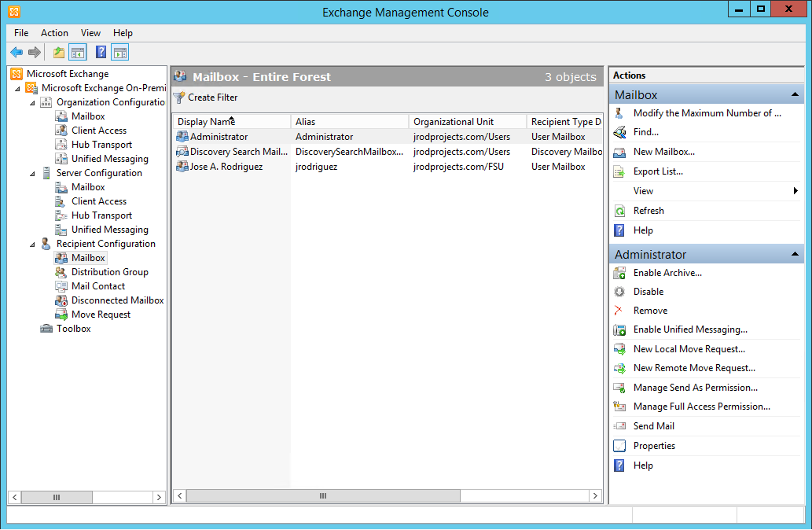
Task: Sort by the Organizational Unit column header
Action: [x=468, y=122]
